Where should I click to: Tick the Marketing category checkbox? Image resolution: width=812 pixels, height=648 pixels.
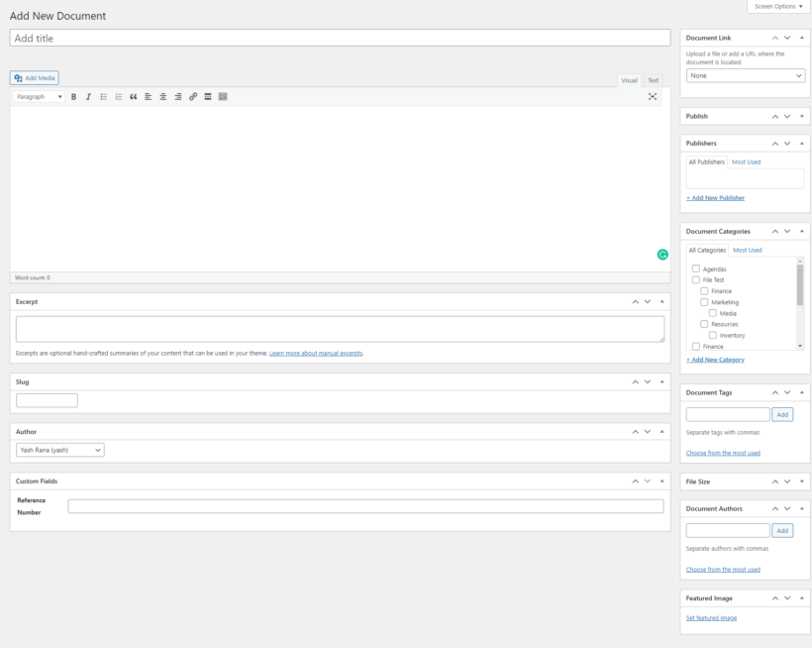point(704,302)
